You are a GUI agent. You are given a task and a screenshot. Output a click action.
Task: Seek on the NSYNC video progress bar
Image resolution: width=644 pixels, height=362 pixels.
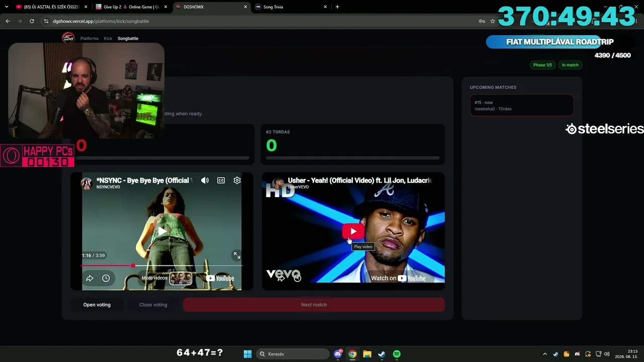pos(162,265)
